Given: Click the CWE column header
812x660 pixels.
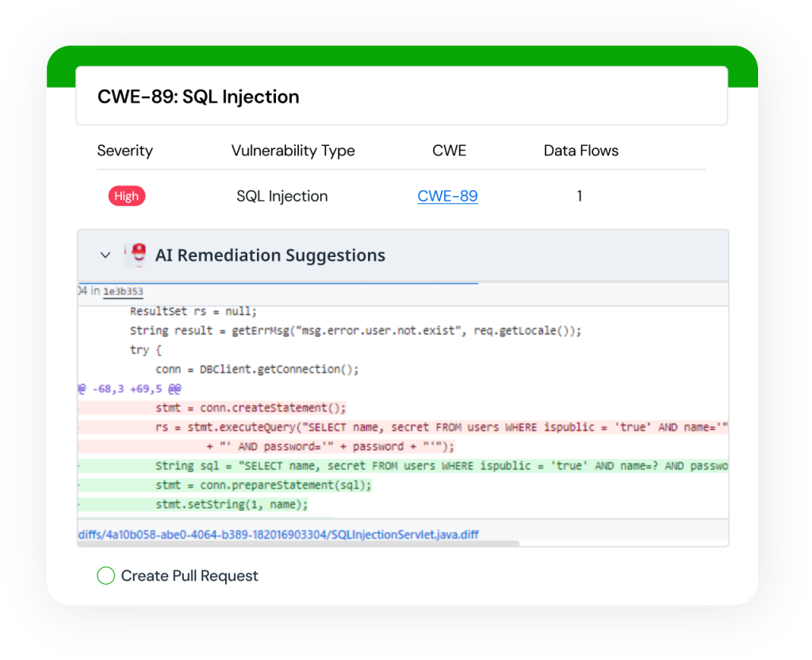Looking at the screenshot, I should pos(449,151).
